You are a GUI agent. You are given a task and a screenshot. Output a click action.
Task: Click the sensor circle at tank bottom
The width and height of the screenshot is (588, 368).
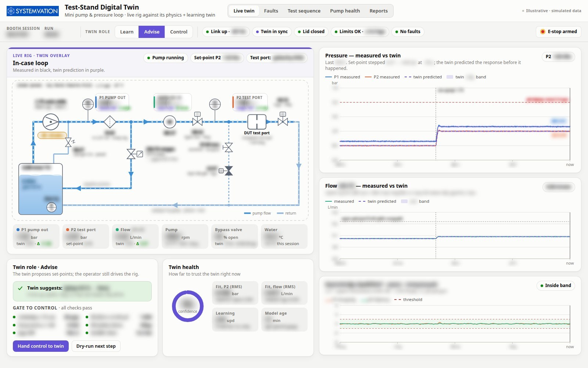pyautogui.click(x=51, y=208)
